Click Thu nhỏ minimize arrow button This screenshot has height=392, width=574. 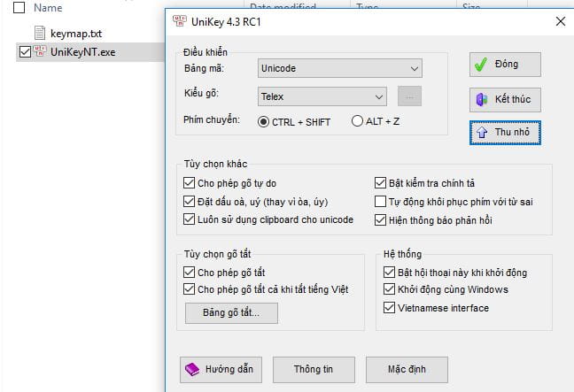(x=505, y=132)
